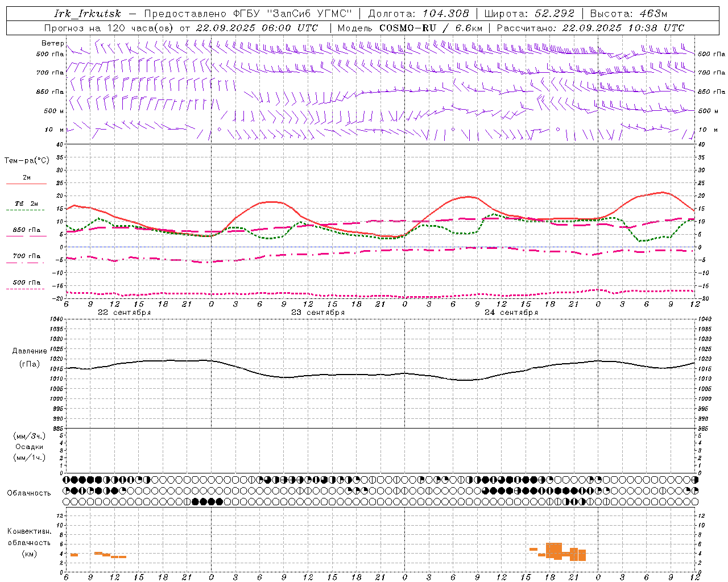Click the "(км)" unit under the convective cloud label

click(x=30, y=554)
